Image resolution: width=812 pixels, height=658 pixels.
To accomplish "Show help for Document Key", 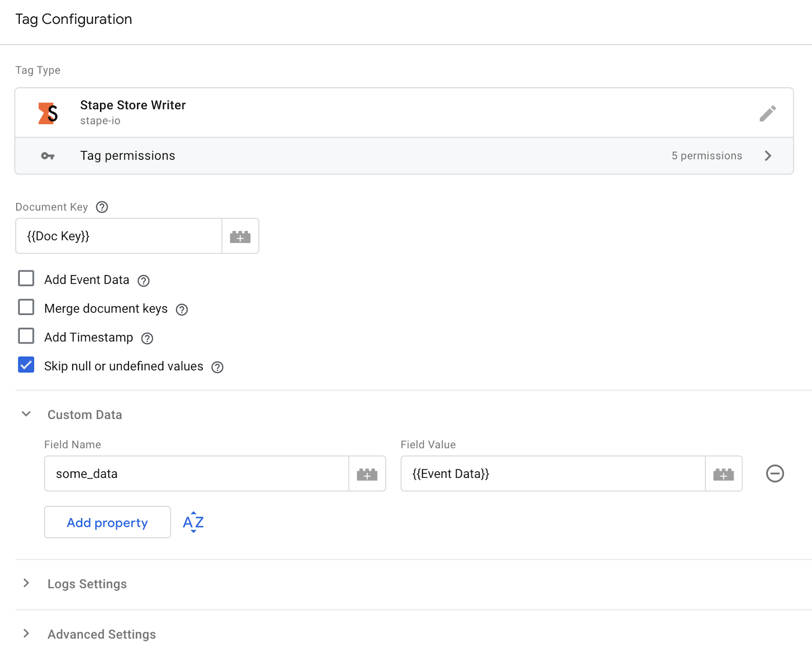I will pyautogui.click(x=102, y=207).
